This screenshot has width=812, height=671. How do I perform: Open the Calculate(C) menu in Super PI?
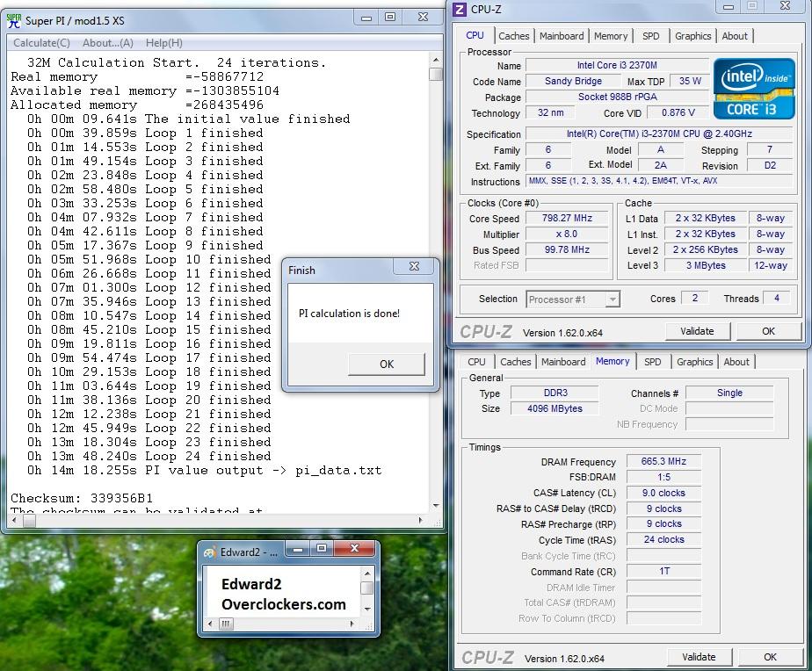coord(42,43)
